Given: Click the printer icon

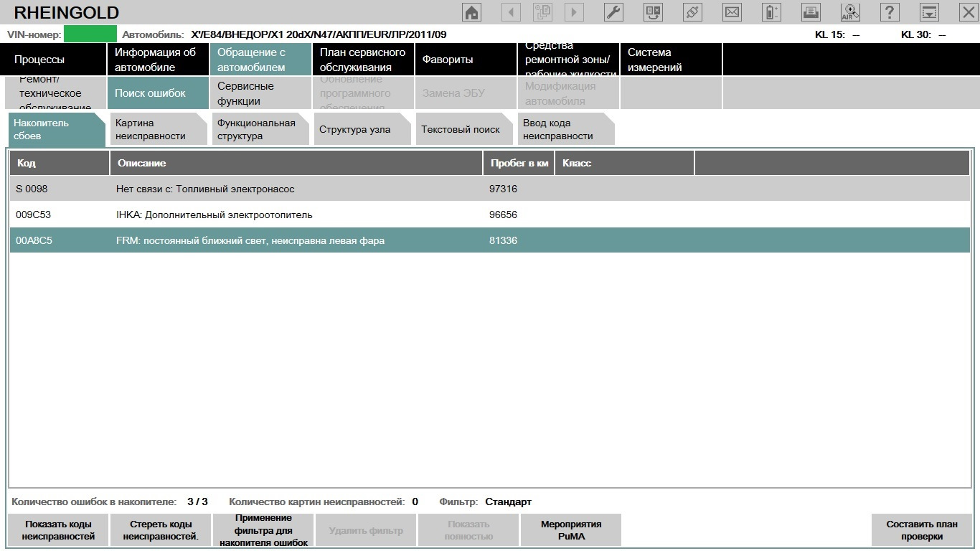Looking at the screenshot, I should pos(811,11).
